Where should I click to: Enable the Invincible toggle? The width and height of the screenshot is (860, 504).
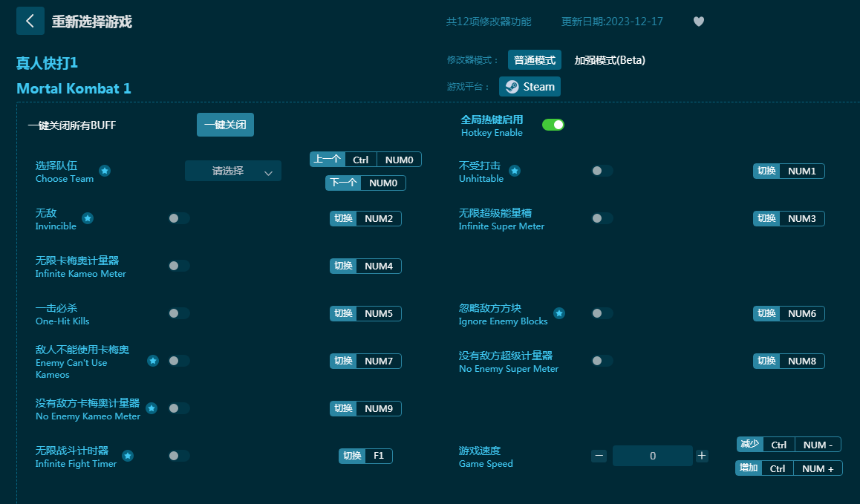pyautogui.click(x=178, y=218)
